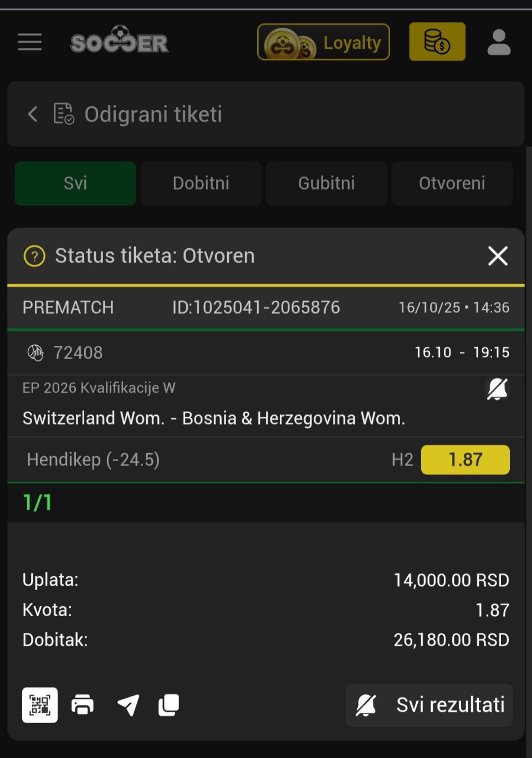Open the user profile icon
The width and height of the screenshot is (532, 758).
pos(499,42)
